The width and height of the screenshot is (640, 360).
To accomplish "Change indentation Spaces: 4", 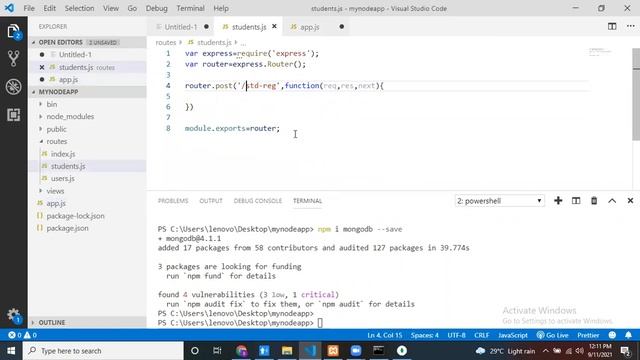I will coord(424,335).
